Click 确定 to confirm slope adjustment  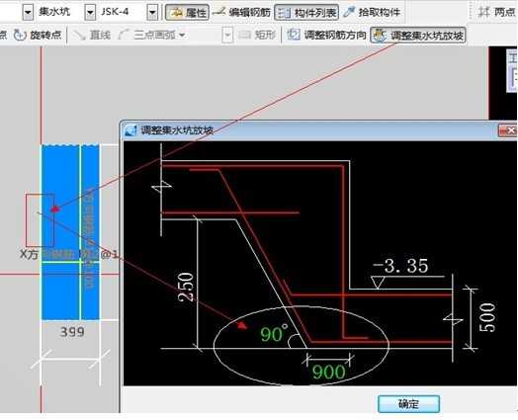(408, 404)
